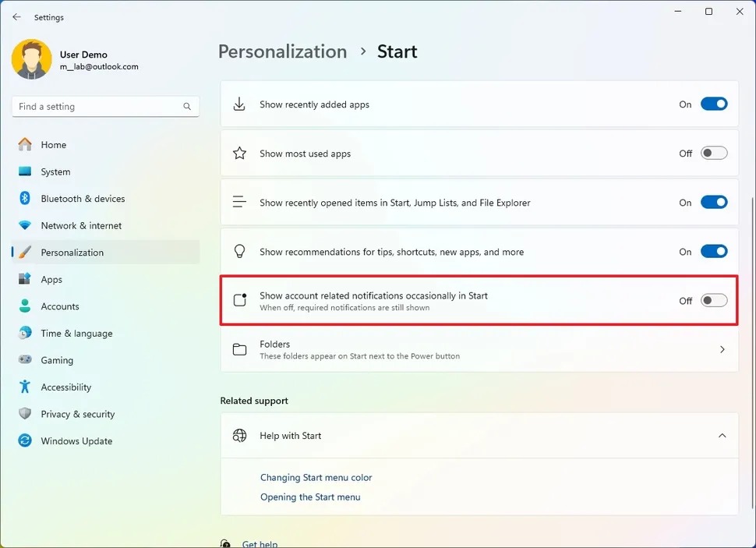Screen dimensions: 756x548
Task: Click the search magnifier icon
Action: click(187, 107)
